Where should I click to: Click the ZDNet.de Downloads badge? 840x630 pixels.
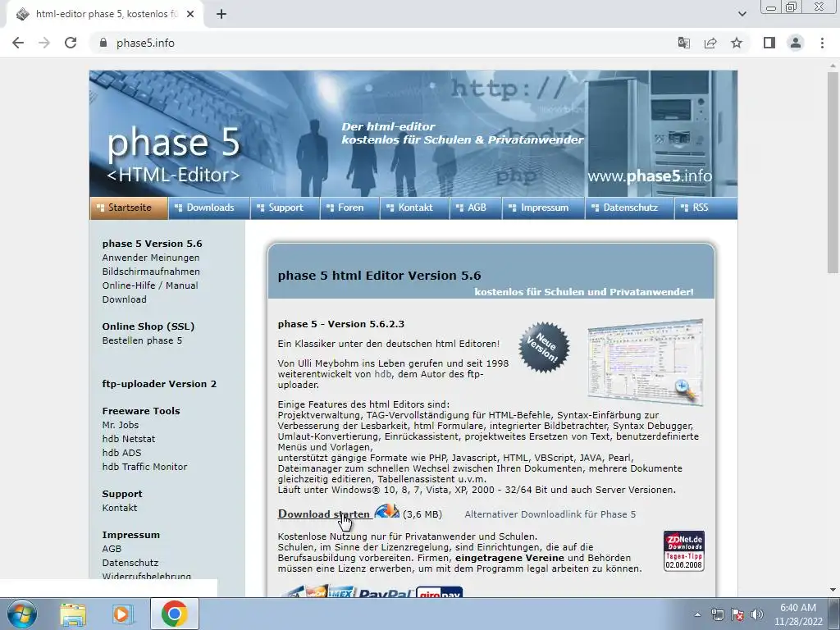pyautogui.click(x=683, y=550)
